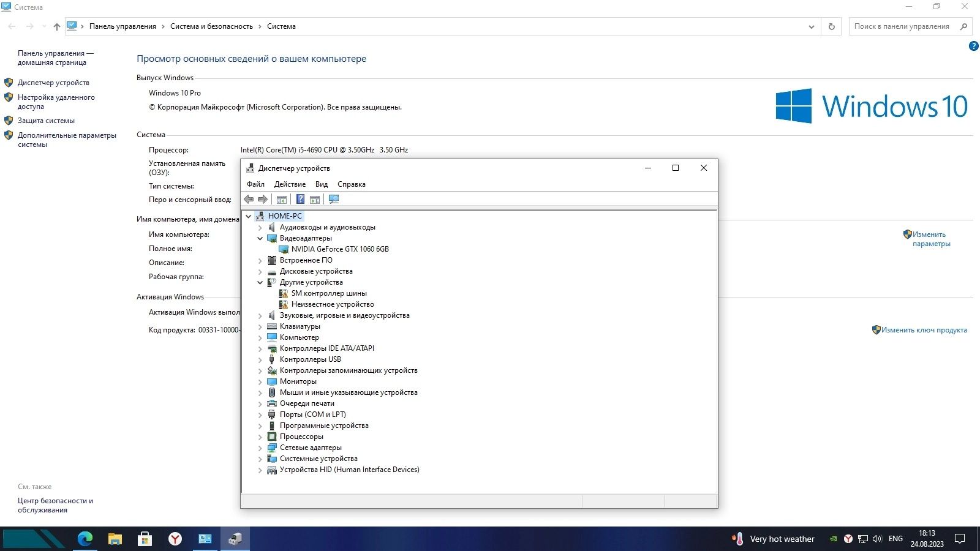The height and width of the screenshot is (551, 980).
Task: Click the Up arrow in System window navigation
Action: pos(57,26)
